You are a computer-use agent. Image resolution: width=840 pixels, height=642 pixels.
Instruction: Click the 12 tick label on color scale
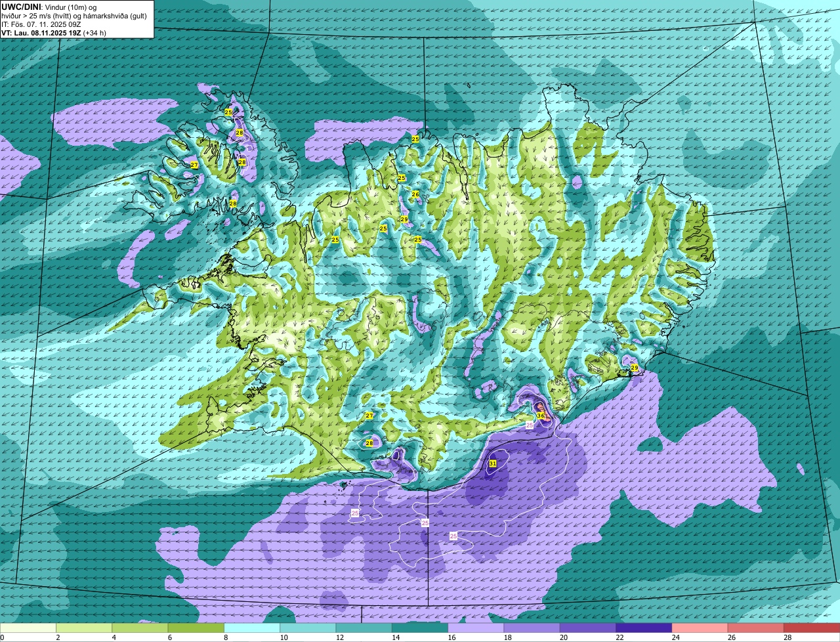(339, 637)
